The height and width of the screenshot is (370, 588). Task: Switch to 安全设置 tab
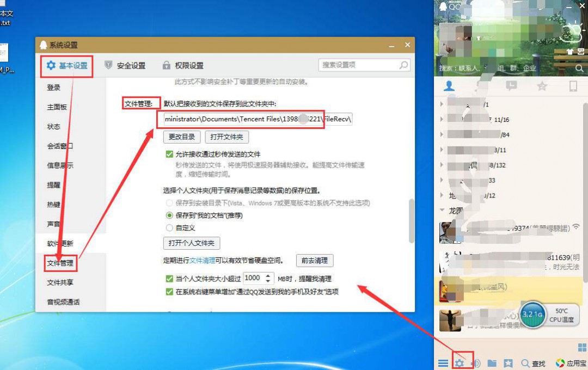125,66
